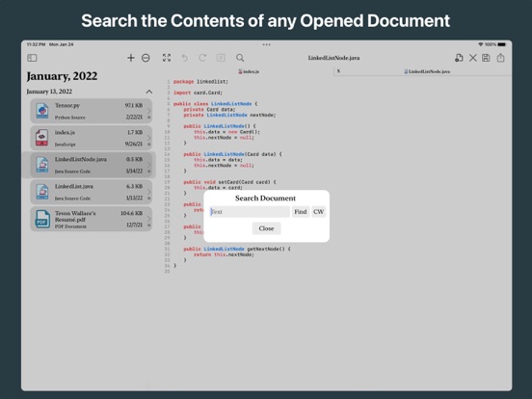532x399 pixels.
Task: Open the chevron on the Resumé.pdf row
Action: [149, 219]
